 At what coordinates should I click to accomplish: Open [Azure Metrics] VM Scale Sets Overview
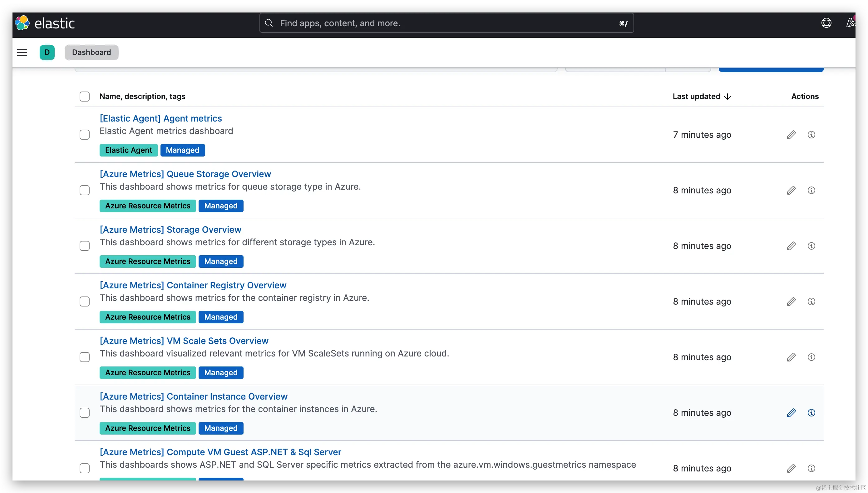[184, 341]
